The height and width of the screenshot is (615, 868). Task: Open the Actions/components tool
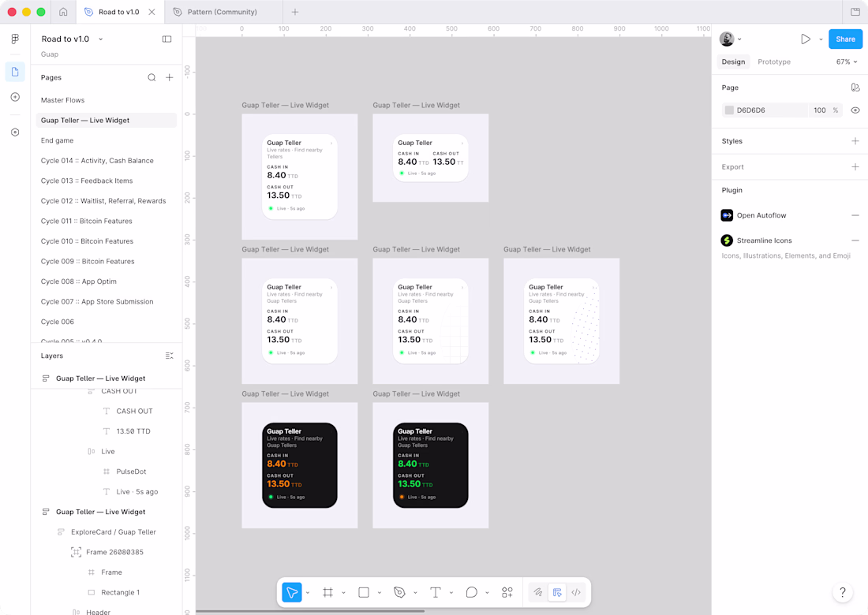pos(507,592)
